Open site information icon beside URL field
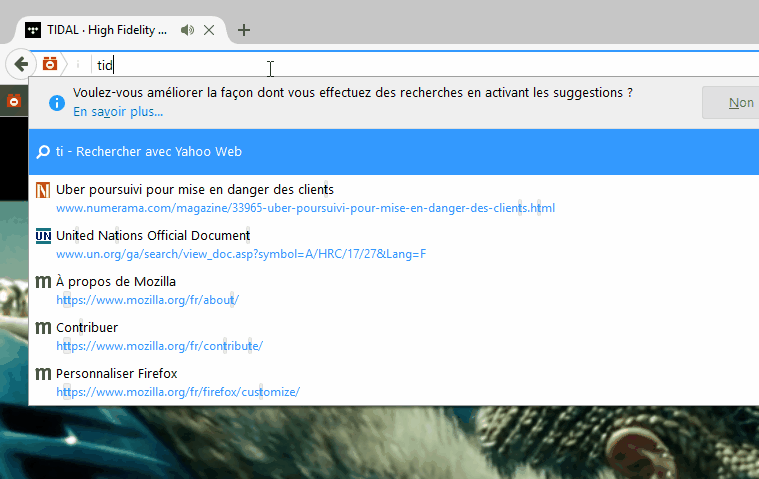 78,64
